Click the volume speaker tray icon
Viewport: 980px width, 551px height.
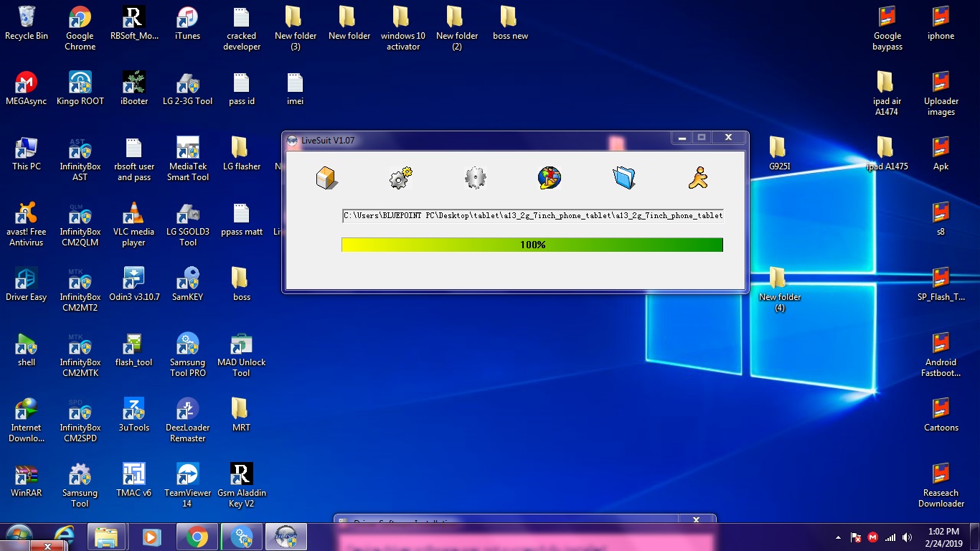pyautogui.click(x=908, y=537)
